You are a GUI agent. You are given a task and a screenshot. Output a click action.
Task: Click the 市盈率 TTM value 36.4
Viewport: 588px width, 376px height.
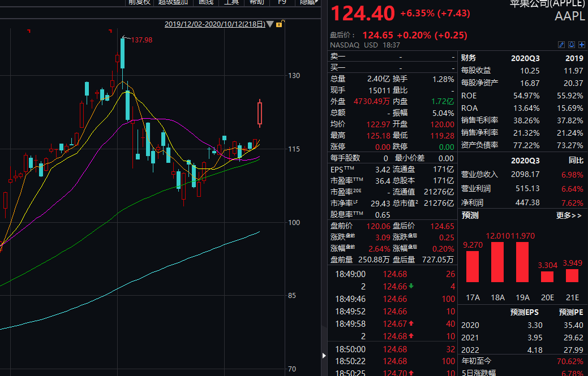(x=383, y=181)
